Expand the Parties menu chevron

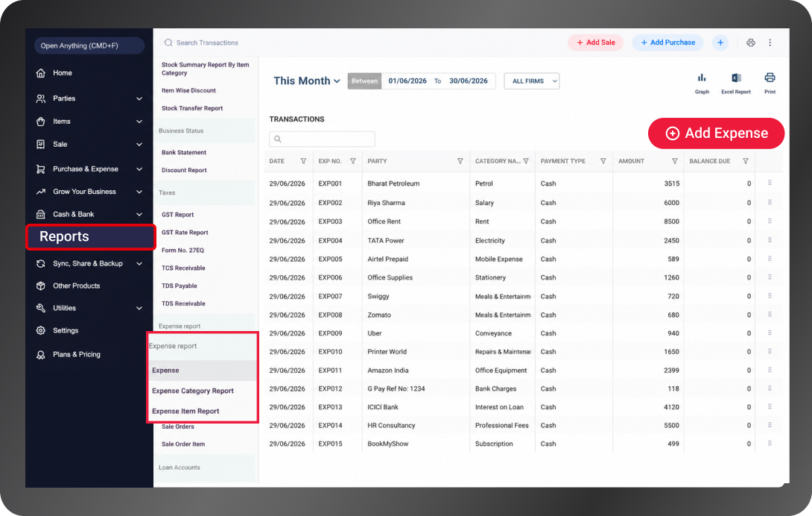[139, 98]
